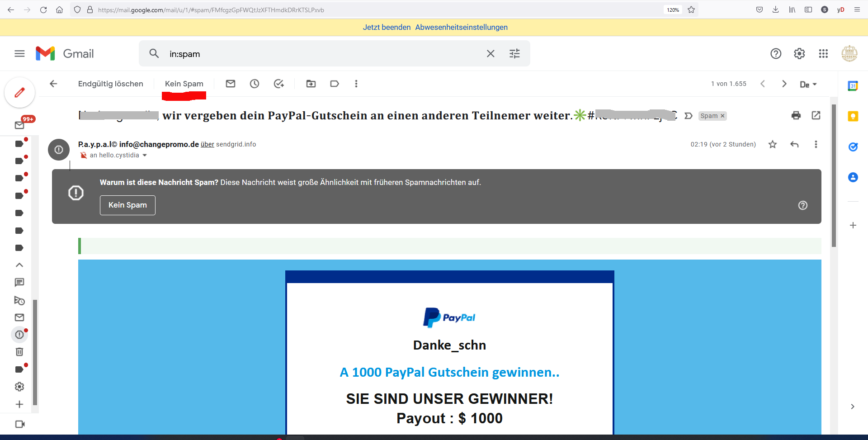Open the scheduled send sidebar icon

19,300
